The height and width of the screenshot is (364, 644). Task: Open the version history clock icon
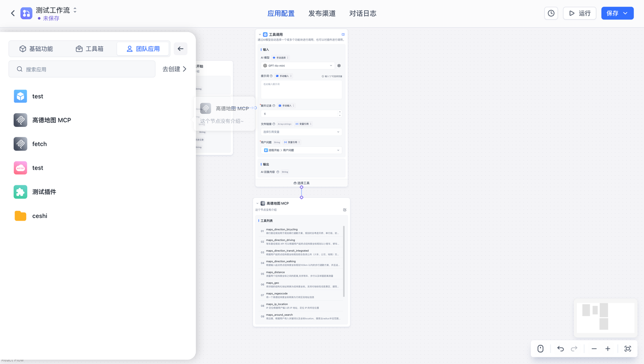551,13
